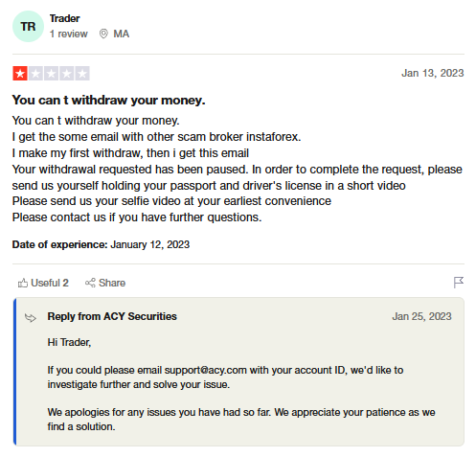The image size is (476, 457).
Task: Flag this review with the flag icon
Action: pos(459,283)
